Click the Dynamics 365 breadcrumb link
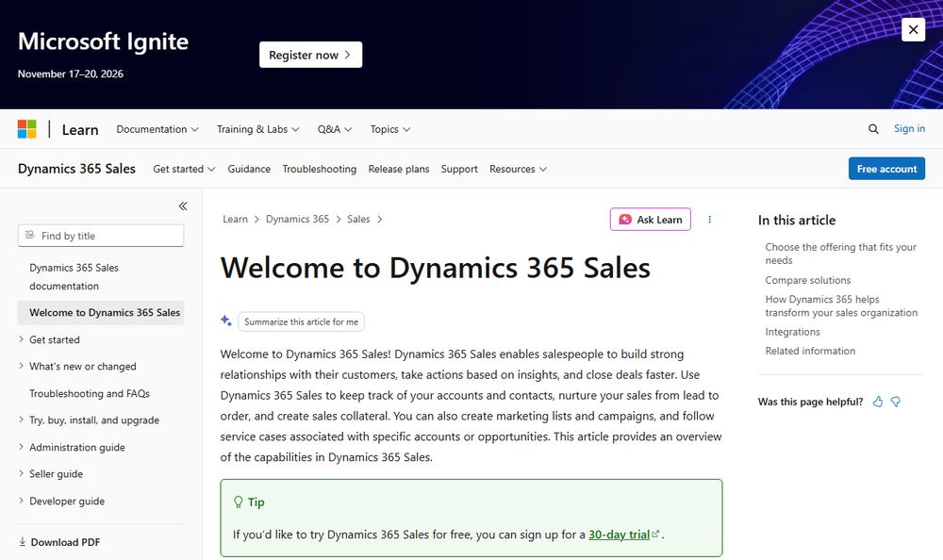The height and width of the screenshot is (560, 943). [297, 219]
